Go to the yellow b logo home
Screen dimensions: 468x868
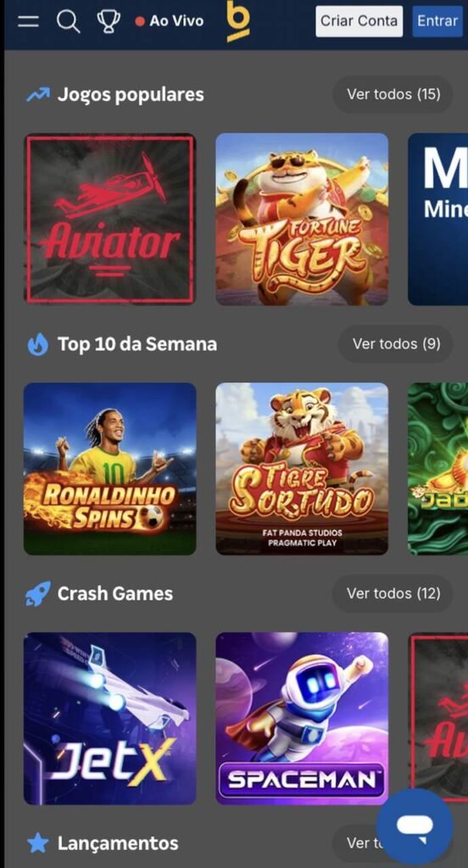[x=238, y=21]
